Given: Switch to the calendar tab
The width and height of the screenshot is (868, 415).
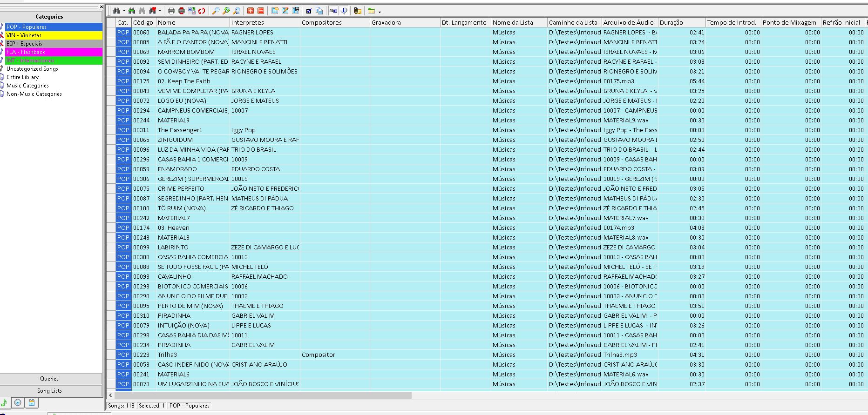Looking at the screenshot, I should tap(32, 403).
